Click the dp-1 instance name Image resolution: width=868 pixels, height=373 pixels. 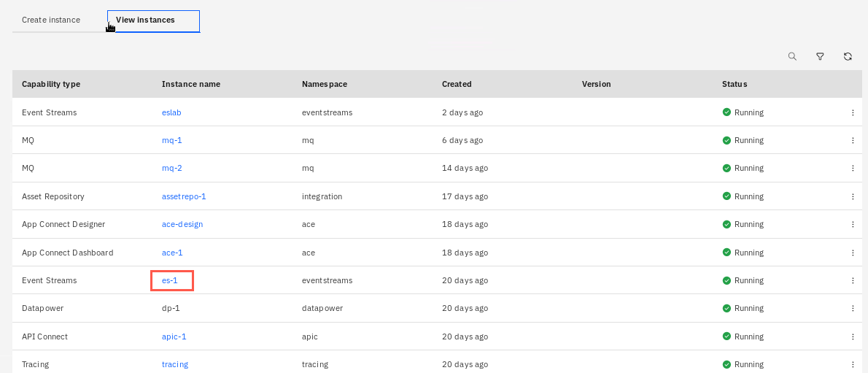[171, 308]
